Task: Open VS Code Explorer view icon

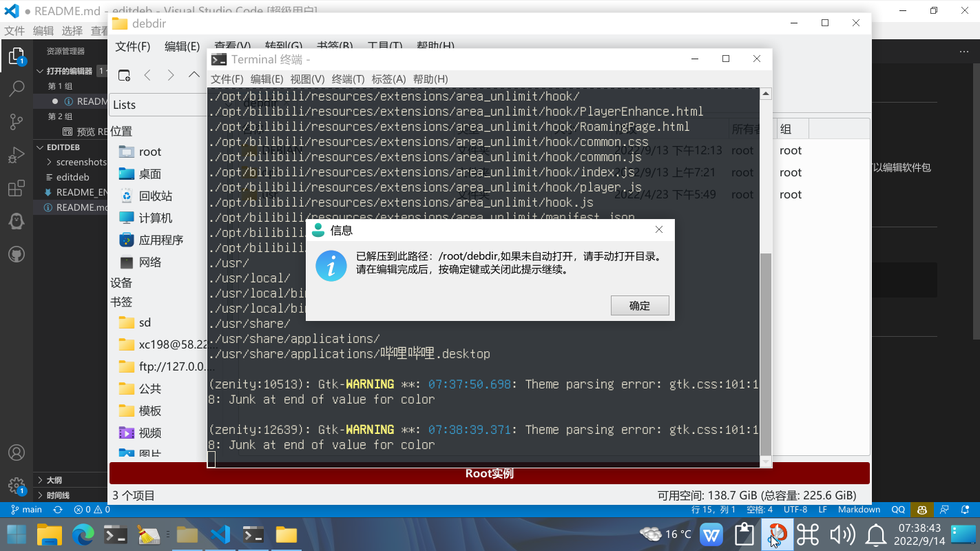Action: pos(17,56)
